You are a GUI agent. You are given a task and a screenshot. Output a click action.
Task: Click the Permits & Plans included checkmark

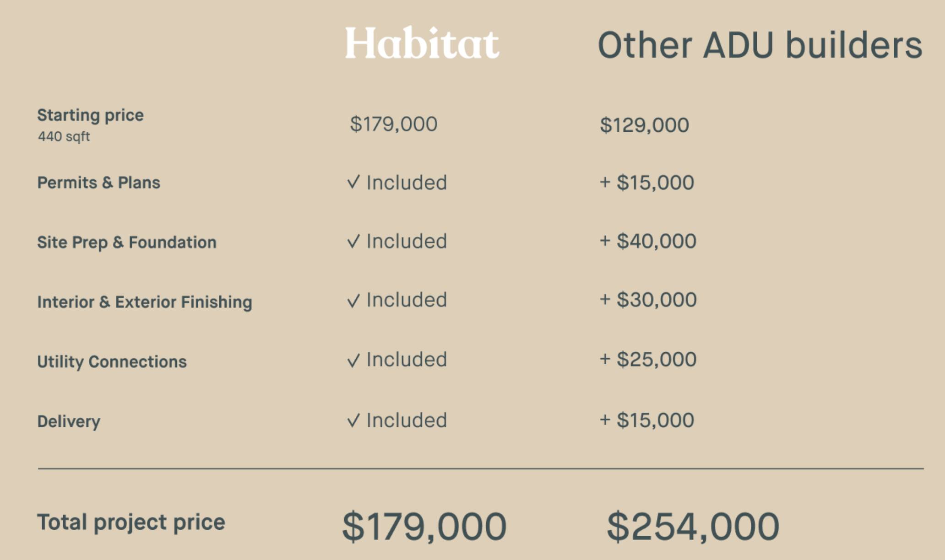pos(353,182)
